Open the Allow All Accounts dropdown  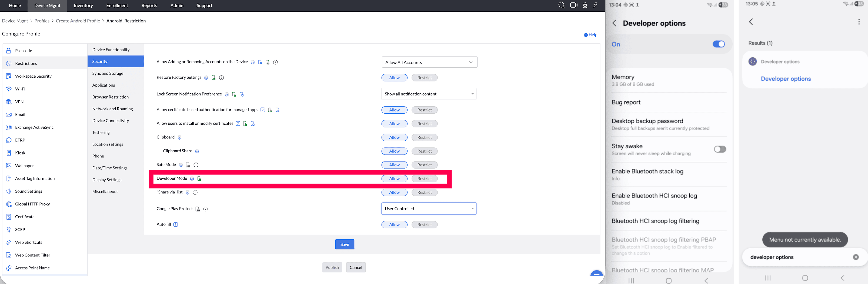click(429, 62)
